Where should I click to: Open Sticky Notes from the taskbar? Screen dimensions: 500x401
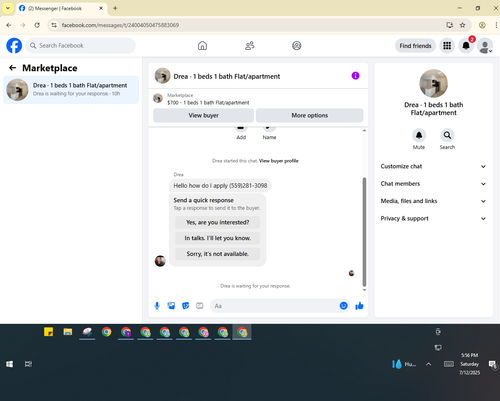[48, 332]
